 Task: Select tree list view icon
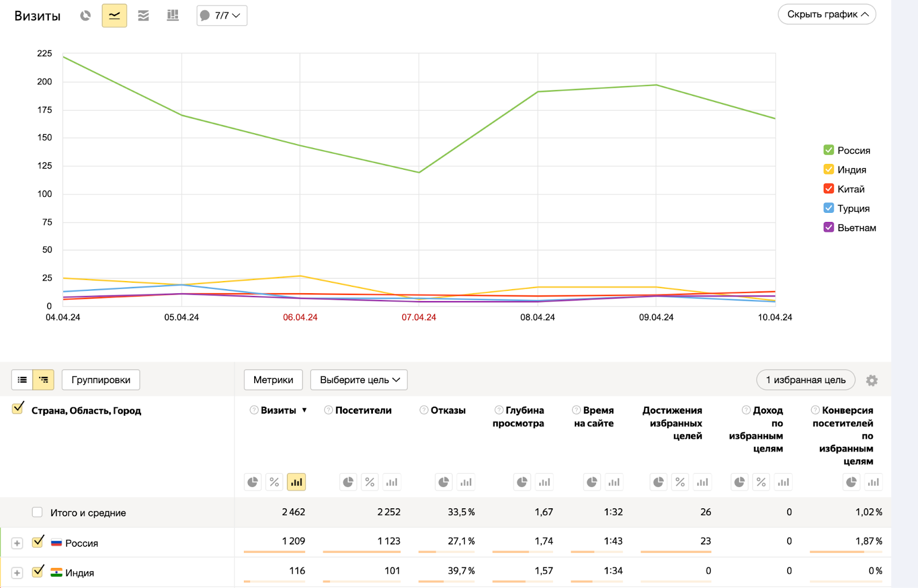point(44,380)
